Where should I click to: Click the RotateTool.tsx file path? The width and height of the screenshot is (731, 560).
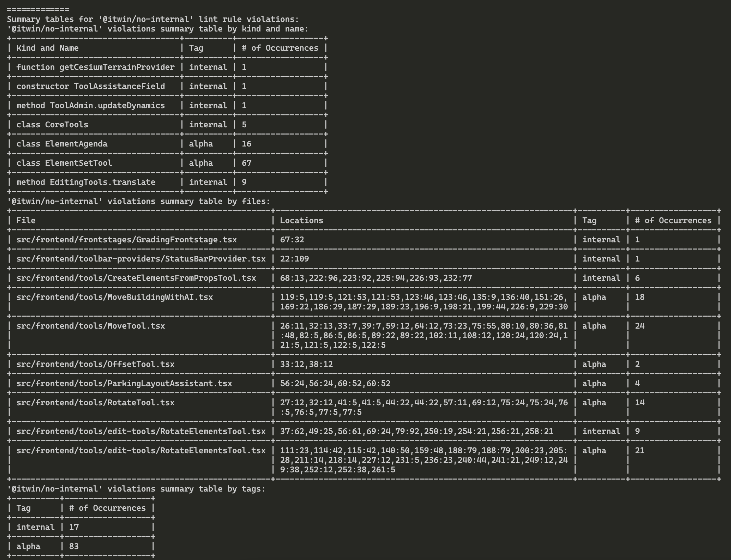(x=95, y=403)
